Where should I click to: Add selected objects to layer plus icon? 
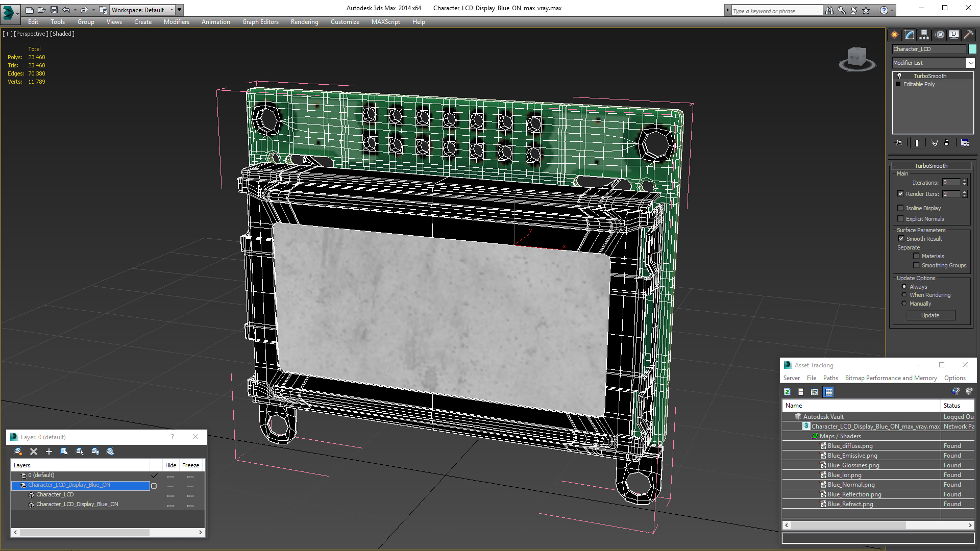point(49,452)
